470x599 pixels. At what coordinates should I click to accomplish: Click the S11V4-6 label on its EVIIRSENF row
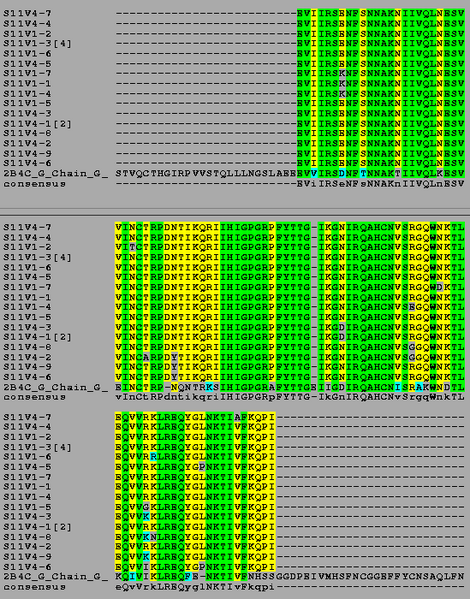tap(28, 164)
